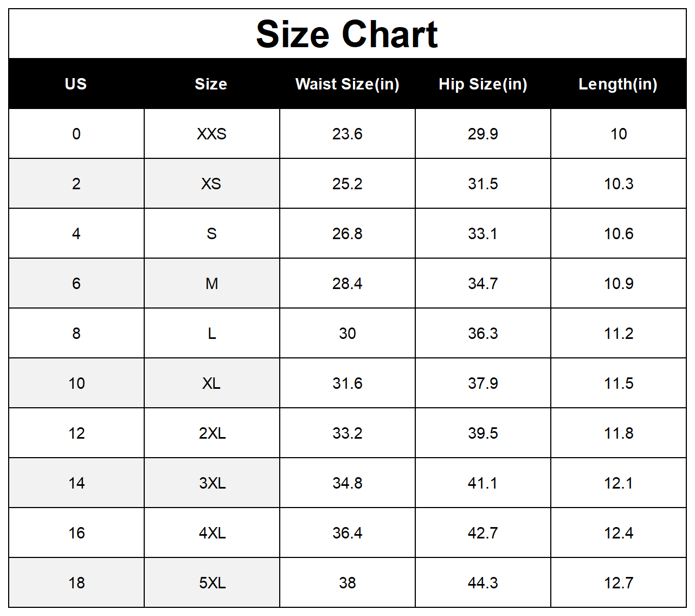Screen dimensions: 695x616
Task: Click US size 10 cell
Action: pyautogui.click(x=76, y=383)
